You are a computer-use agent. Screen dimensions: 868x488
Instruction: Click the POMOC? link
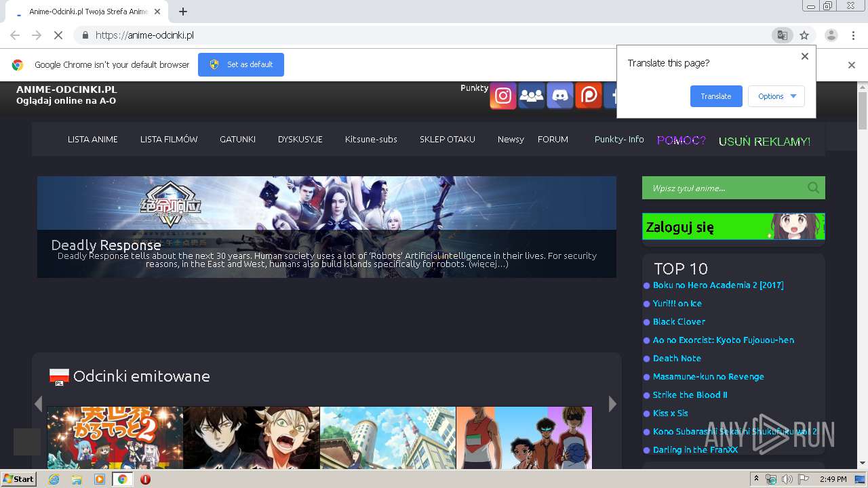pyautogui.click(x=682, y=140)
